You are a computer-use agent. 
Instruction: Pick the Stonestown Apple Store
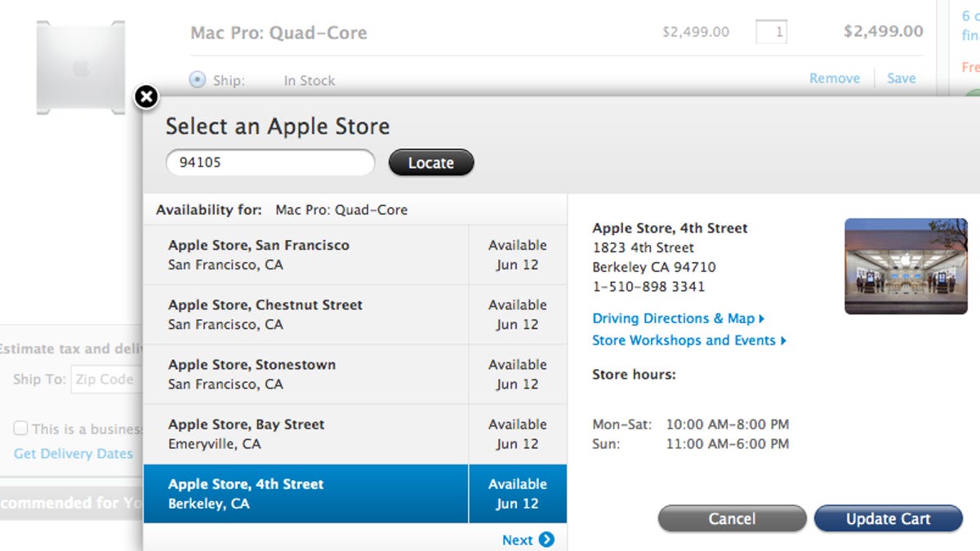[305, 374]
